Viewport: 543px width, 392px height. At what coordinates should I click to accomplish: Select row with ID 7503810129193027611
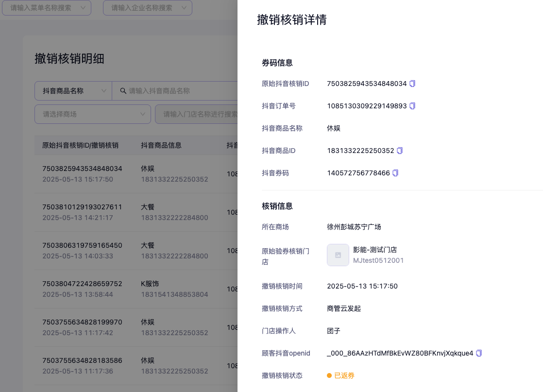point(82,207)
